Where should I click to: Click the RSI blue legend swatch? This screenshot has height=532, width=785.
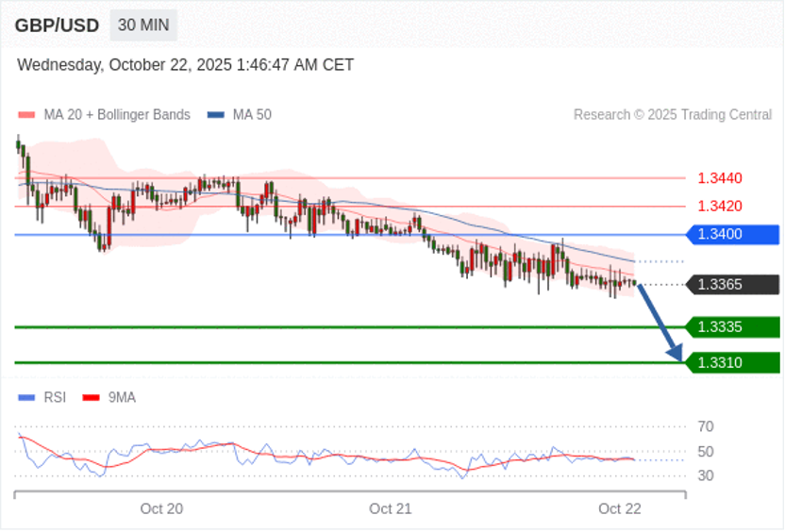point(26,397)
